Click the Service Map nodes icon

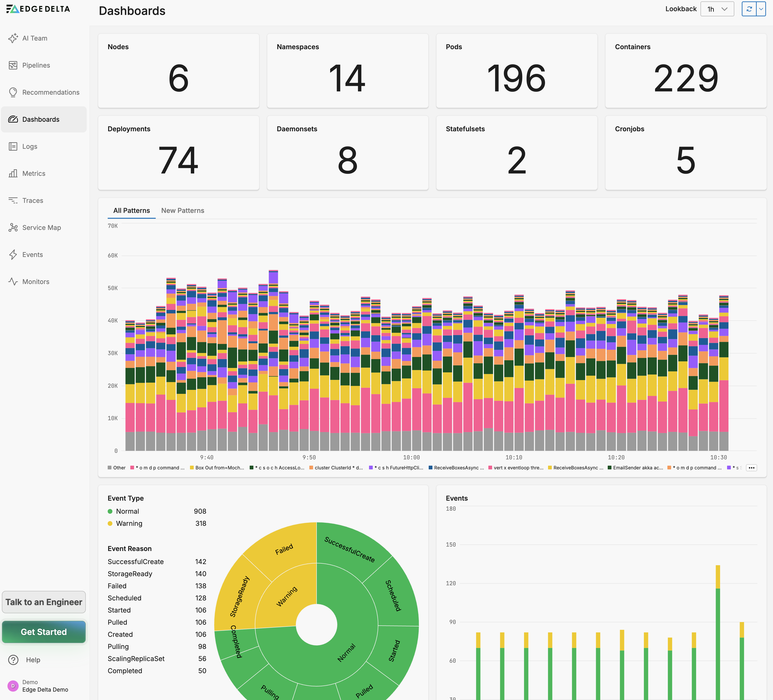pyautogui.click(x=13, y=227)
